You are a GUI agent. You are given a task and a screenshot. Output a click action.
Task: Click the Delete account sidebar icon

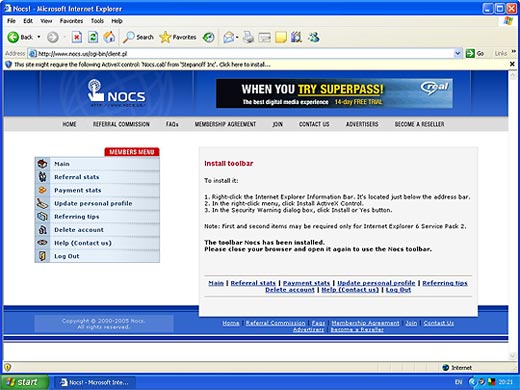pyautogui.click(x=42, y=229)
